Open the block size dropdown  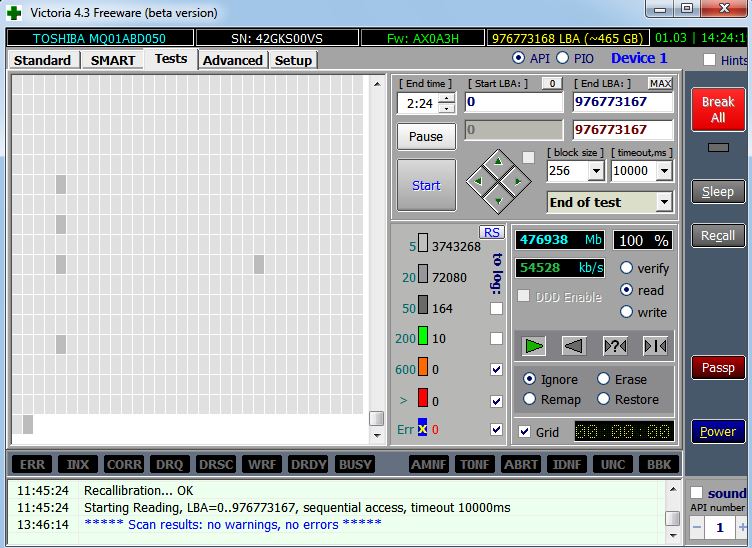point(596,171)
